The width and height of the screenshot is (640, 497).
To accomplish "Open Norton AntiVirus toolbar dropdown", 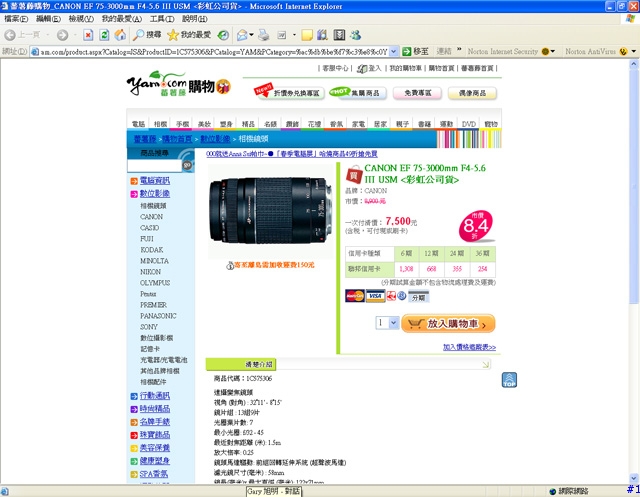I will click(x=634, y=51).
